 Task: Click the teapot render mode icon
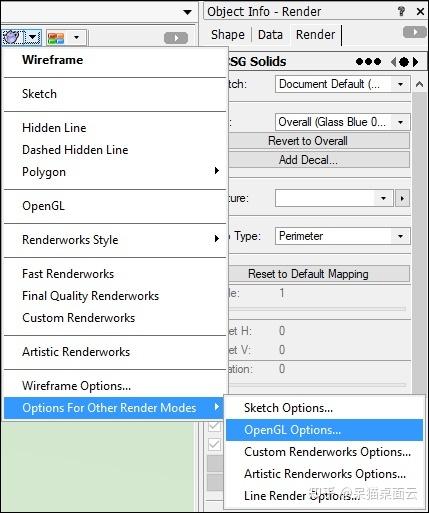13,37
